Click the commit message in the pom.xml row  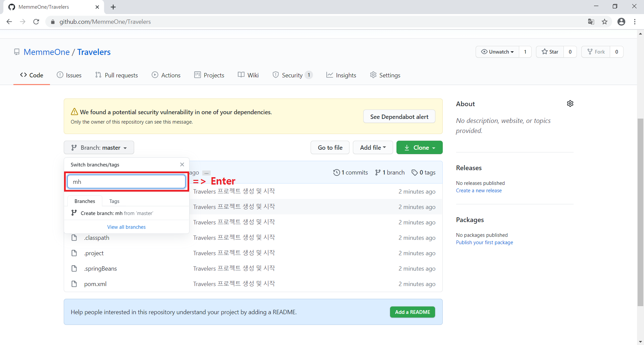pyautogui.click(x=234, y=284)
